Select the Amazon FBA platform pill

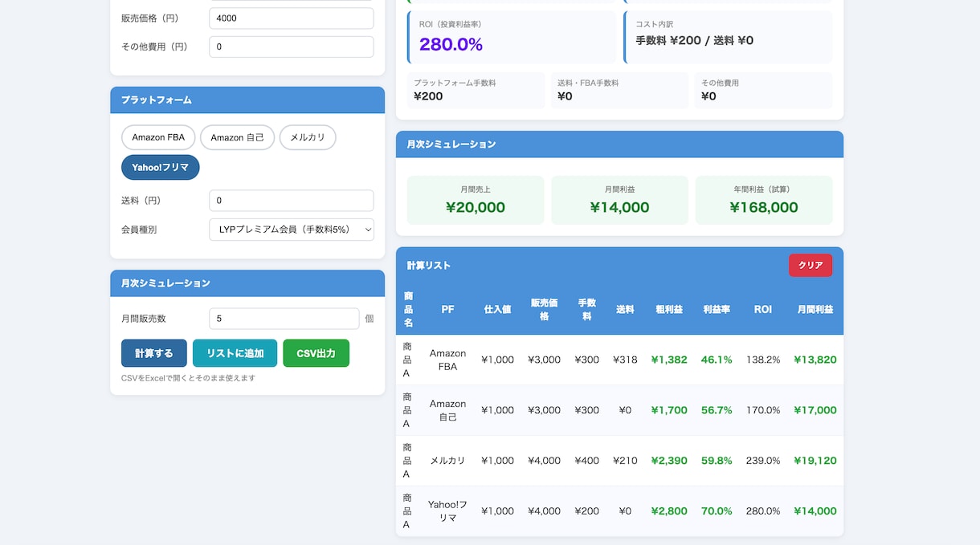point(158,137)
